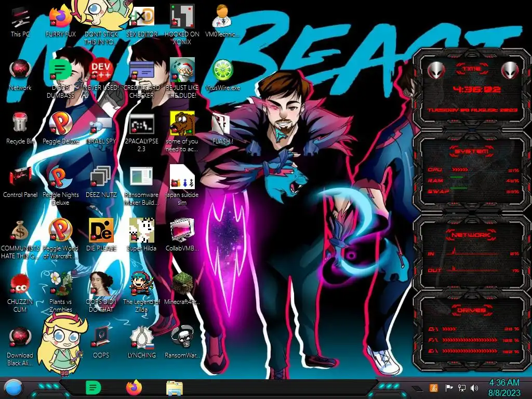The height and width of the screenshot is (399, 532).
Task: Open the ISRAEL SPY shortcut
Action: [x=101, y=125]
